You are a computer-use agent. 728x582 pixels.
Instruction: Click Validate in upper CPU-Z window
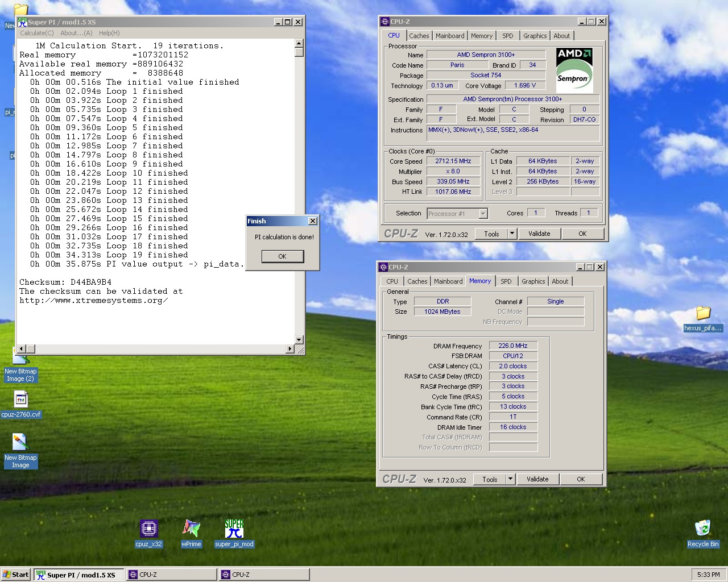tap(539, 234)
